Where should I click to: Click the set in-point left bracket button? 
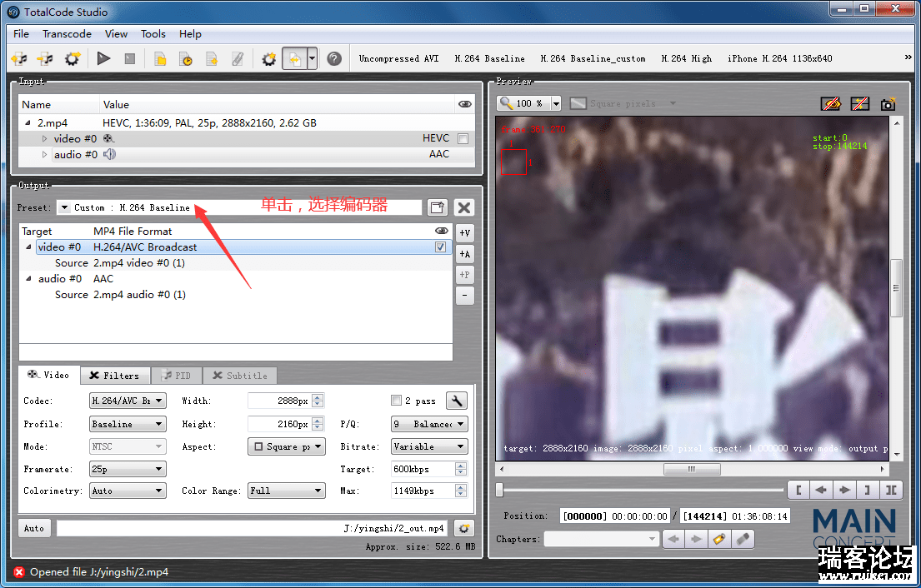[798, 490]
